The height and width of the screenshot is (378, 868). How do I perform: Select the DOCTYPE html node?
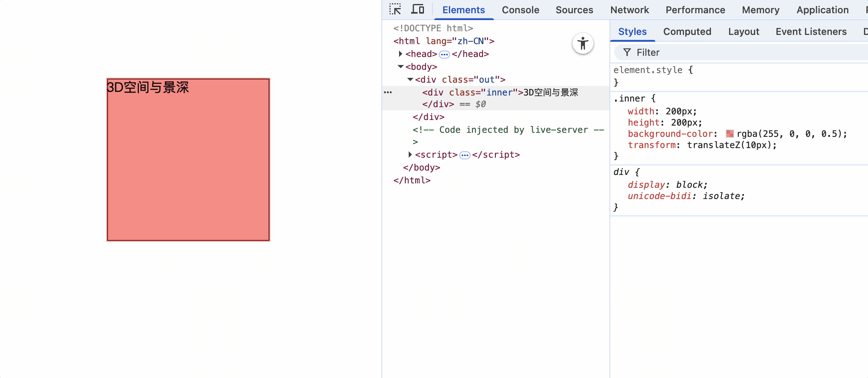pyautogui.click(x=433, y=28)
